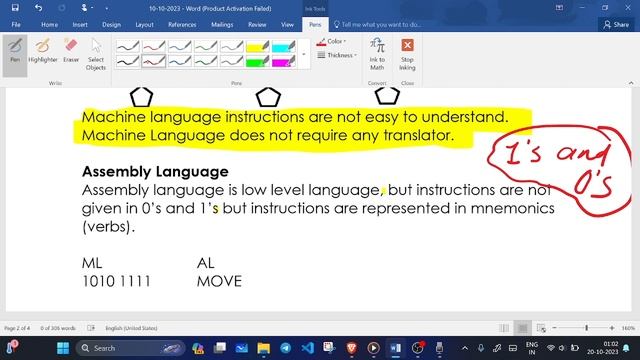Image resolution: width=640 pixels, height=360 pixels.
Task: Choose the black thin pen top row
Action: click(x=128, y=46)
